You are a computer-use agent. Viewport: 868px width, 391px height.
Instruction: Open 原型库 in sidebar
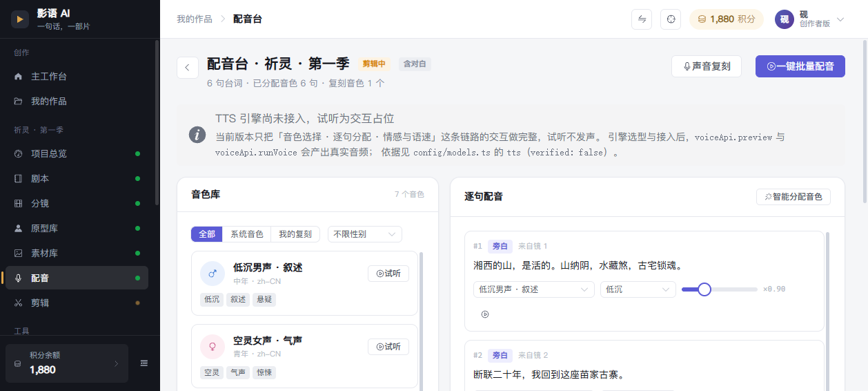pyautogui.click(x=77, y=228)
